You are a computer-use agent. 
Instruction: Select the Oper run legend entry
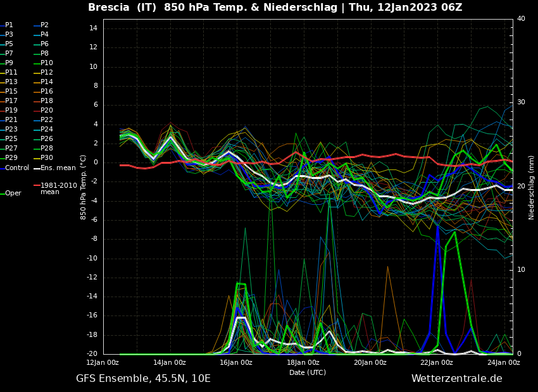click(x=13, y=193)
